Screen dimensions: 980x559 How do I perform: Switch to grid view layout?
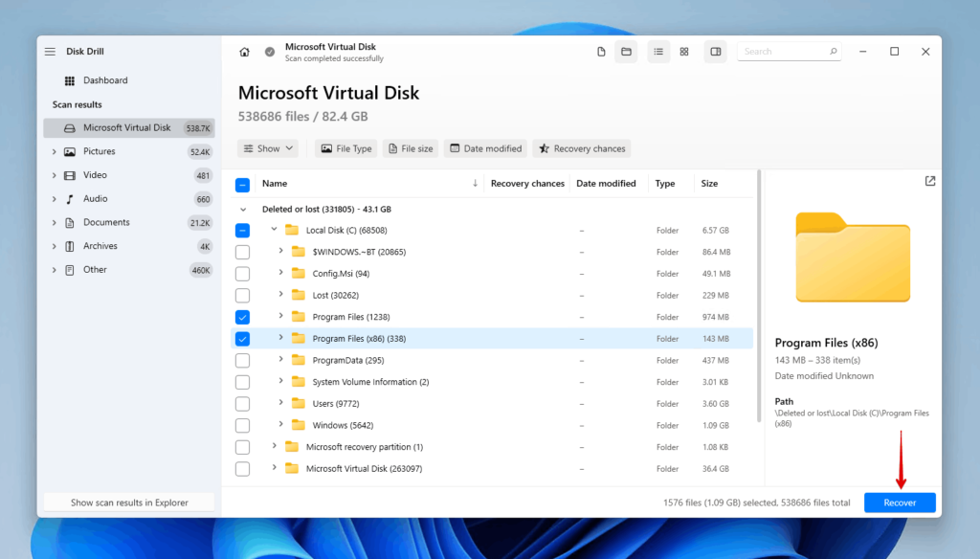pos(684,52)
